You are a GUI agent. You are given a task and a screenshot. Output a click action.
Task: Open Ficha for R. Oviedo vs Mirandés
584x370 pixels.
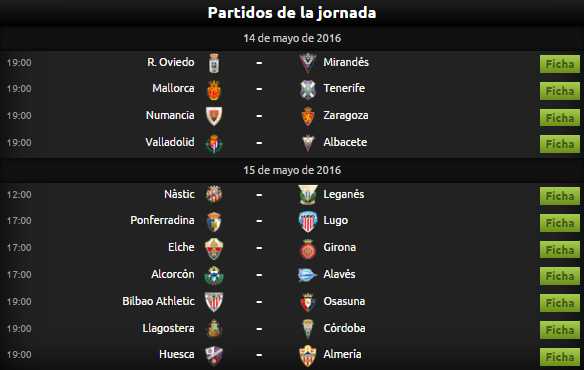pyautogui.click(x=560, y=64)
